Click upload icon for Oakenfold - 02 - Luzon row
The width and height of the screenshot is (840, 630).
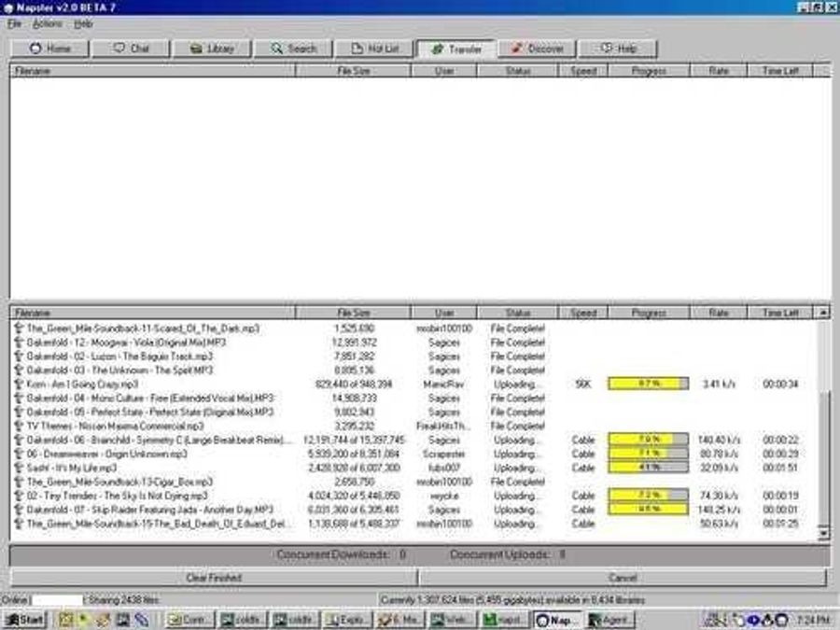(19, 357)
